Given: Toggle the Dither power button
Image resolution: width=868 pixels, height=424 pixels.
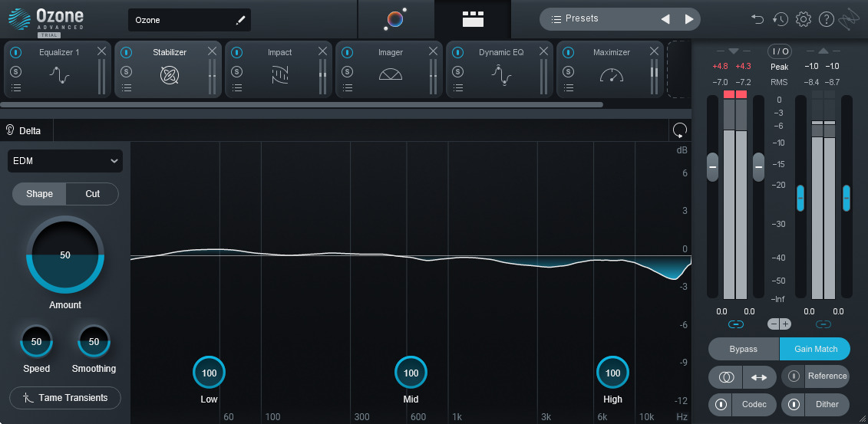Looking at the screenshot, I should [794, 404].
